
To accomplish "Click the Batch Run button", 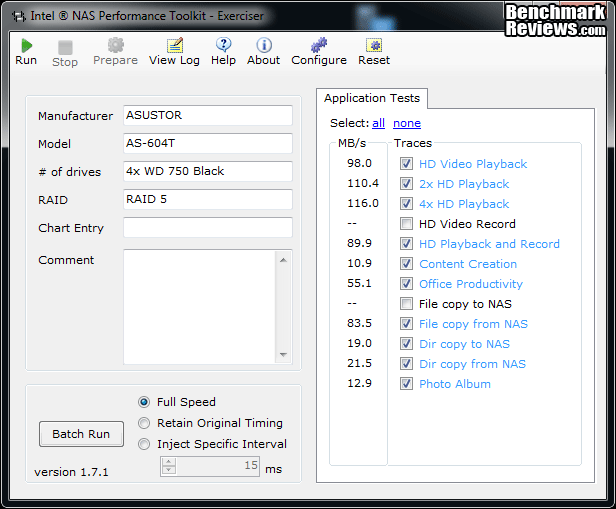I will 81,434.
